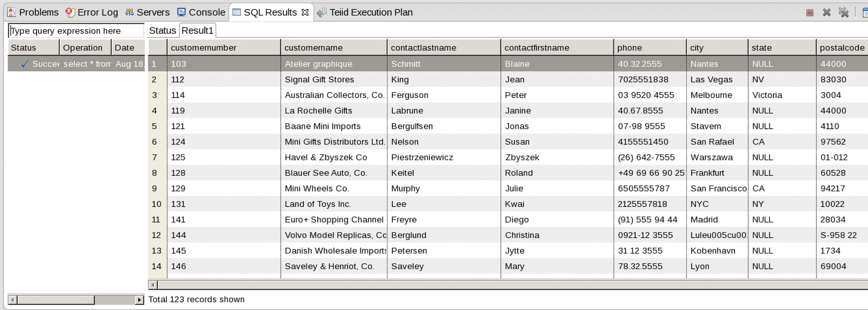Click the red terminate-query toolbar icon
This screenshot has width=868, height=310.
pos(809,12)
